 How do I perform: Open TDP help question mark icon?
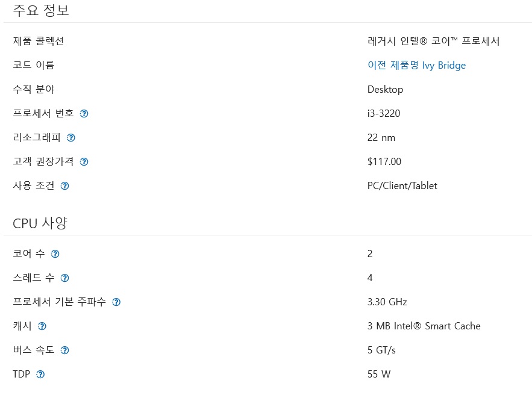[x=40, y=374]
